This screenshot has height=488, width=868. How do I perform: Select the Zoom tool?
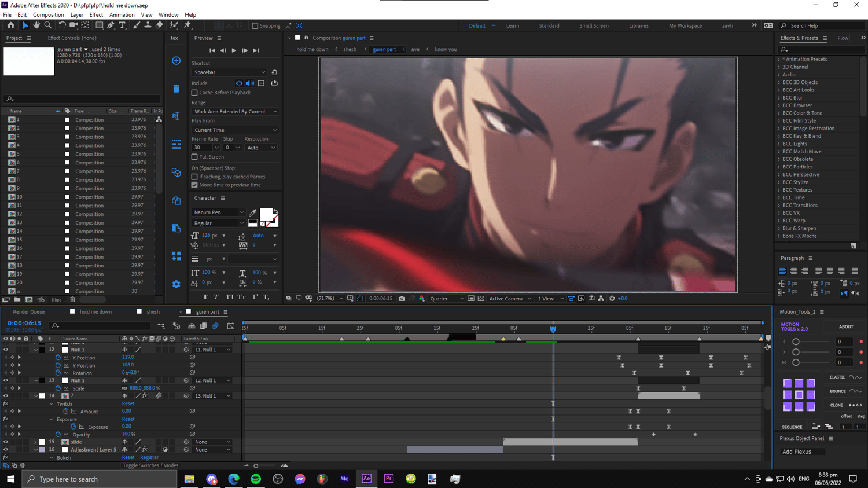pyautogui.click(x=48, y=25)
